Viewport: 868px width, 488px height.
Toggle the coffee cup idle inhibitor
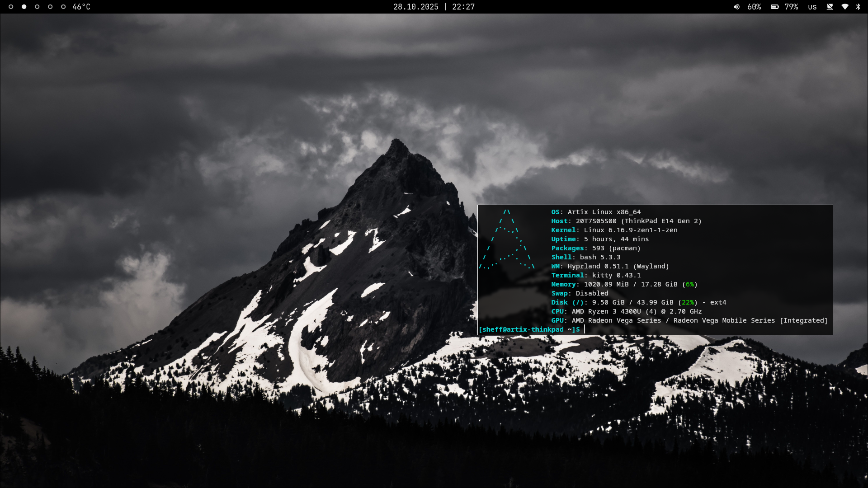[x=830, y=7]
